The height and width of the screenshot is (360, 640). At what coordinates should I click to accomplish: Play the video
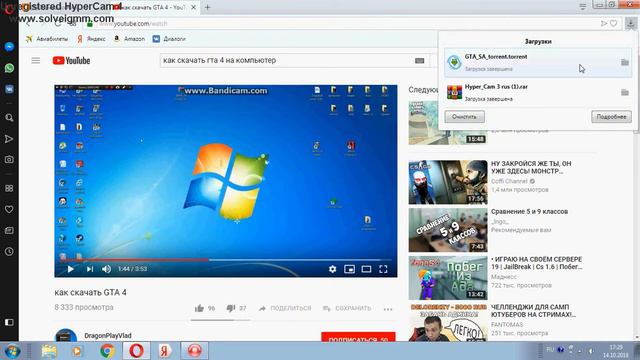71,269
